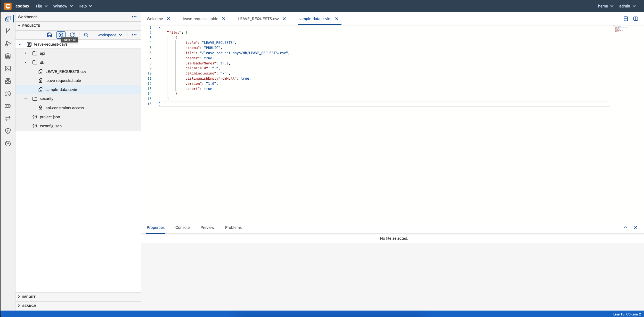Click the three-dot menu in project toolbar
Image resolution: width=644 pixels, height=317 pixels.
pos(134,35)
